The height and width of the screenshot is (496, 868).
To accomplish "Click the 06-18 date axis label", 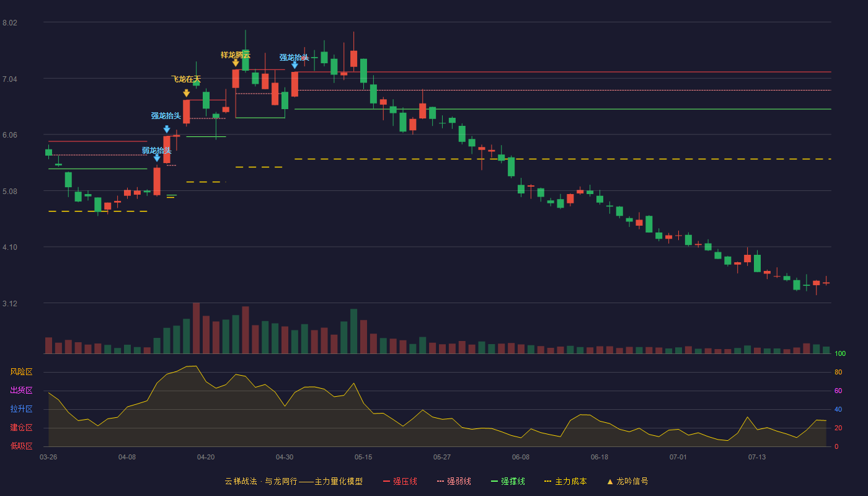I will click(x=600, y=457).
